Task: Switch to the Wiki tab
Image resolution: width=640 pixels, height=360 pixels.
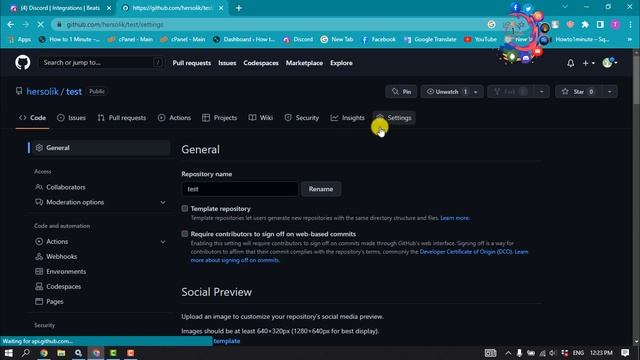Action: (261, 118)
